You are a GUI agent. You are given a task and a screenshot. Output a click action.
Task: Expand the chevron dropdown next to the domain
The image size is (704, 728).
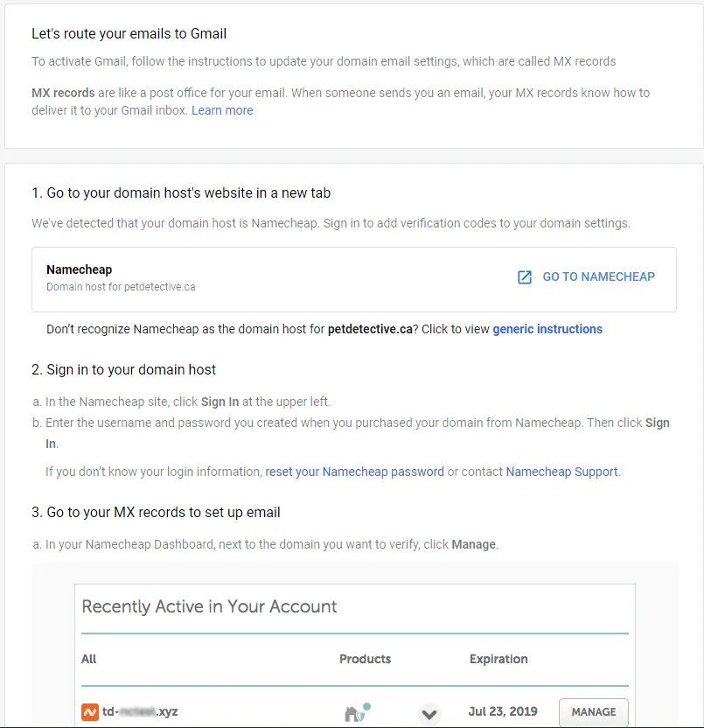tap(429, 713)
